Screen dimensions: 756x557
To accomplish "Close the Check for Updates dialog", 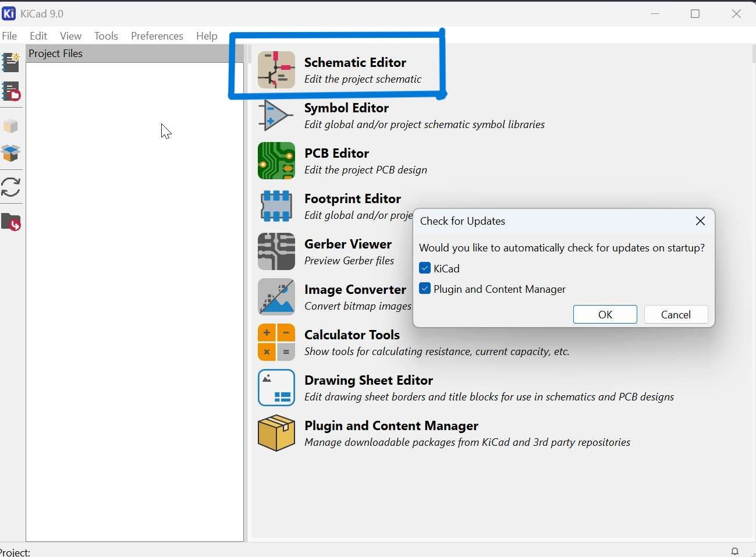I will [x=700, y=221].
